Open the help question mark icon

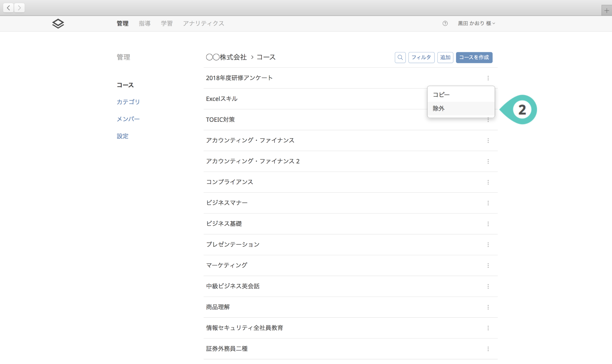click(x=445, y=24)
